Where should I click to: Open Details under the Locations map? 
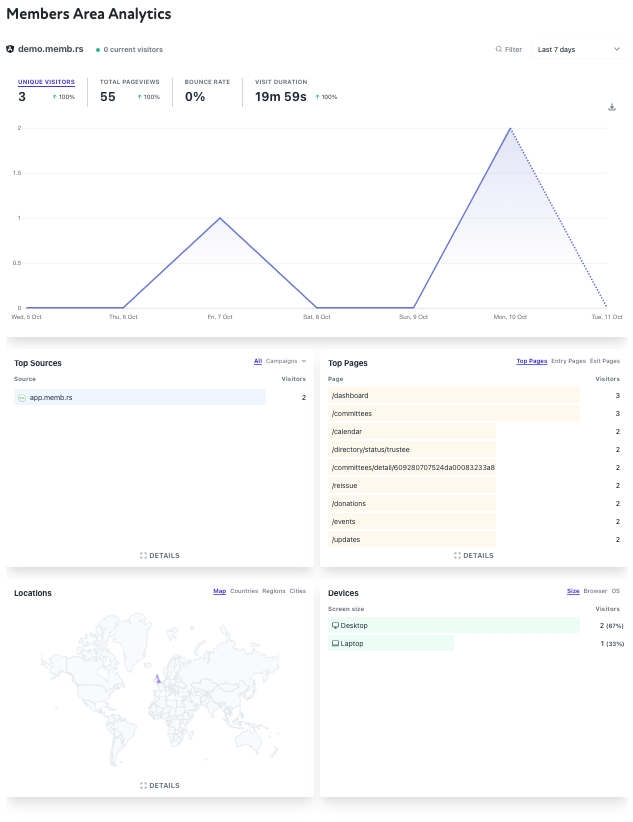click(x=160, y=785)
